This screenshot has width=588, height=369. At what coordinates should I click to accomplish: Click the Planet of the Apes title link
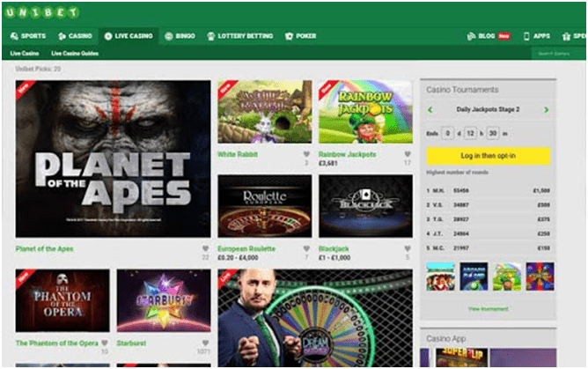coord(44,248)
